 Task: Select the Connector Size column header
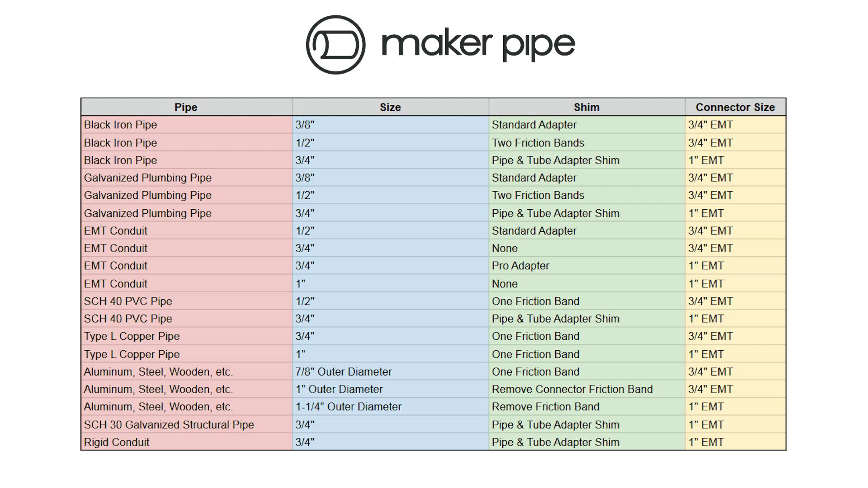point(736,107)
